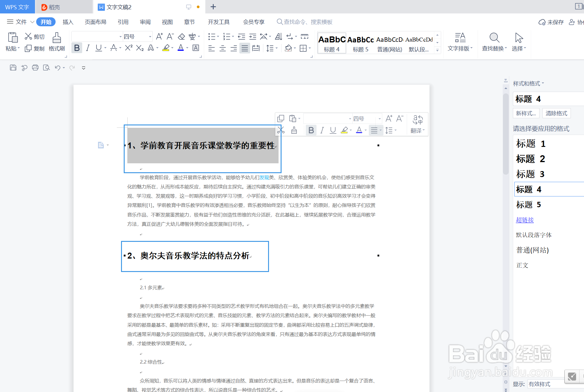Open the 显示 有效样式 dropdown
This screenshot has width=584, height=392.
click(556, 384)
